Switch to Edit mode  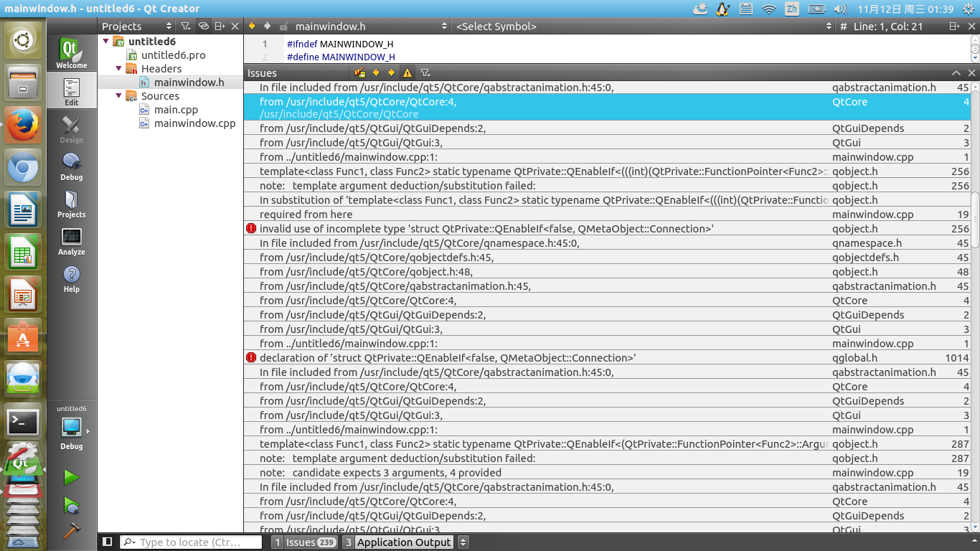[71, 91]
